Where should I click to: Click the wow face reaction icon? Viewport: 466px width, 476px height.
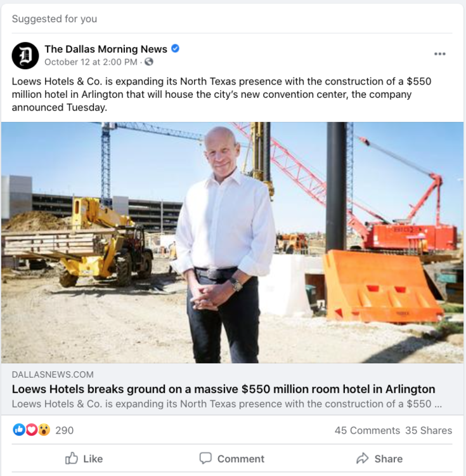click(x=44, y=430)
